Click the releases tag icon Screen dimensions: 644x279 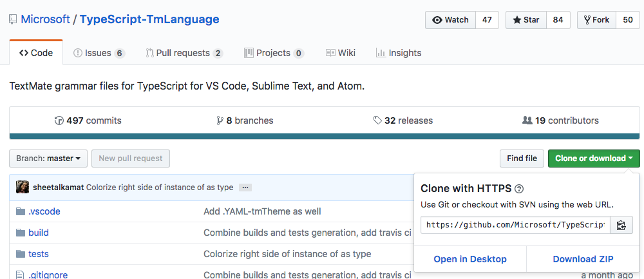click(377, 120)
